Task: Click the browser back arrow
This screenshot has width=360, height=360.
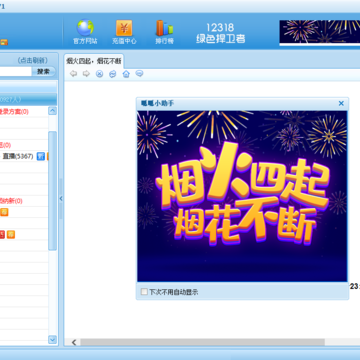Action: pyautogui.click(x=73, y=74)
